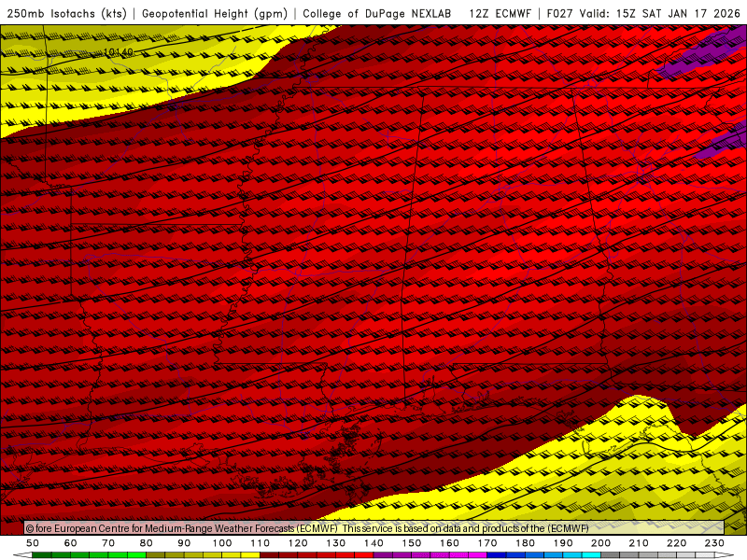Pick the dark gray swatch below 200
This screenshot has width=747, height=560.
[x=611, y=555]
